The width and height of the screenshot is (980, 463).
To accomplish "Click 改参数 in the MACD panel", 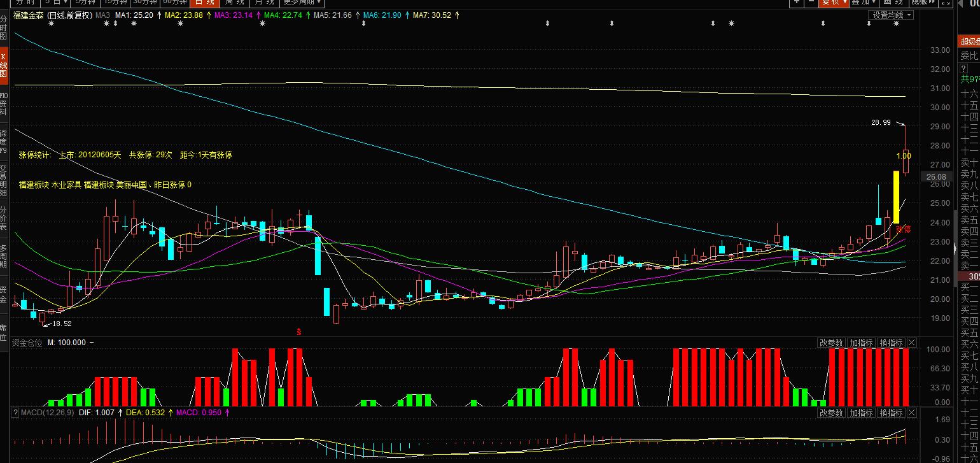I will 831,413.
